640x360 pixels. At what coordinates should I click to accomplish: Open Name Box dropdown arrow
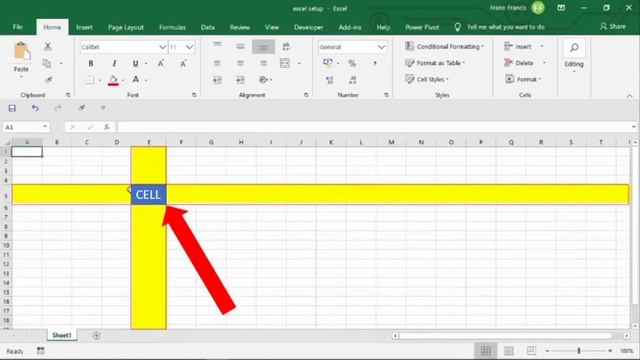click(45, 127)
